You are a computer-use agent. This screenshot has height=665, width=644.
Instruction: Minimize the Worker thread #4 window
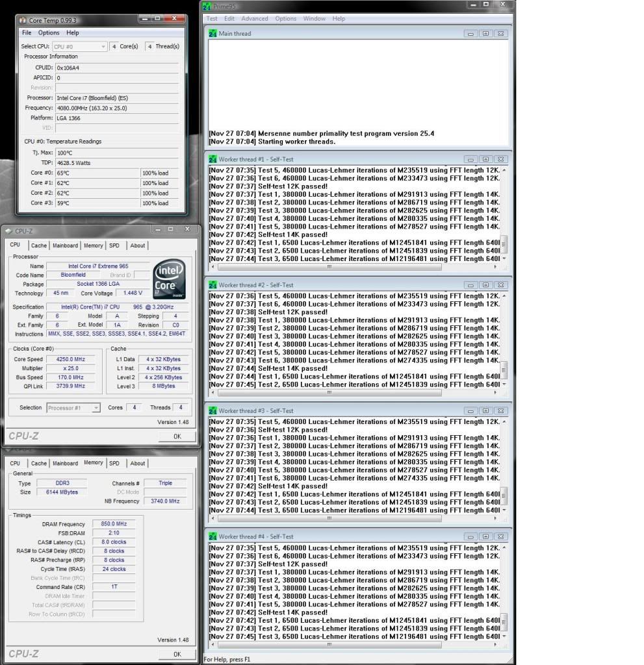(470, 537)
